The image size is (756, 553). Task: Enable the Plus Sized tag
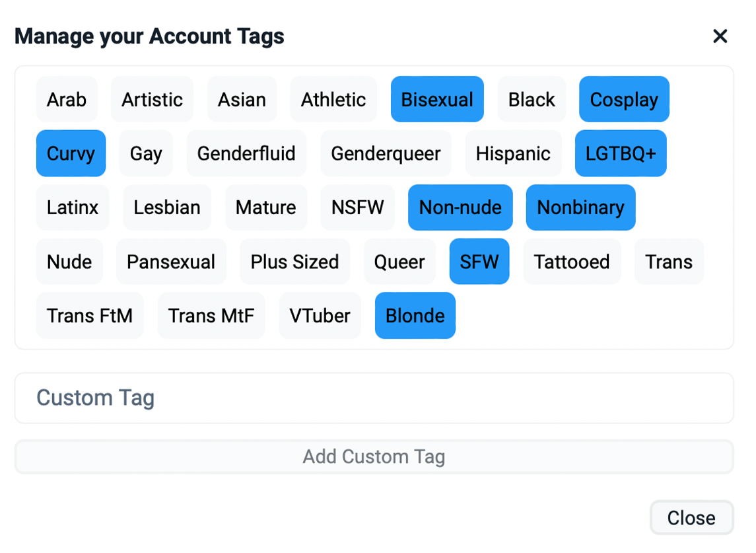click(294, 262)
